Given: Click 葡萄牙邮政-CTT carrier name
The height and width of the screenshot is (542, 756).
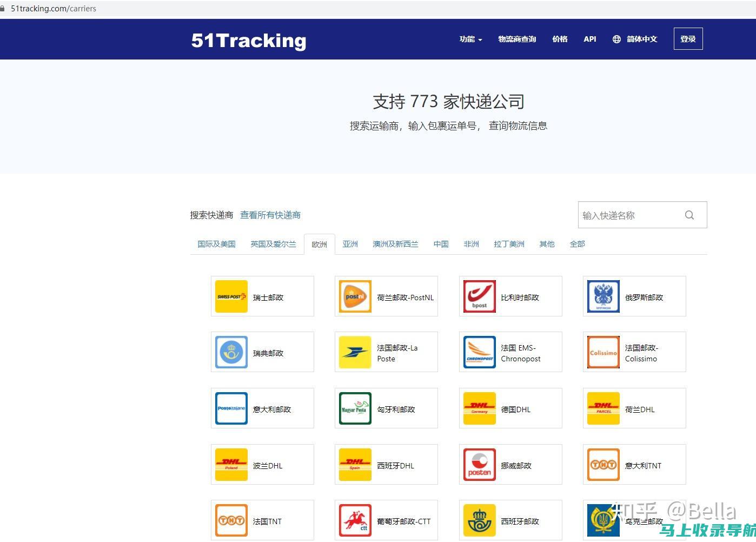Looking at the screenshot, I should tap(403, 521).
